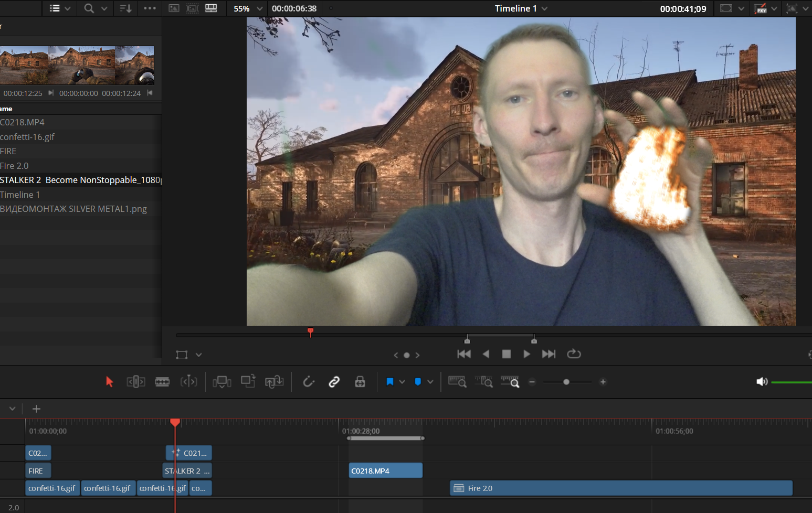Toggle the Position Lock padlock button
The height and width of the screenshot is (513, 812).
[x=360, y=382]
